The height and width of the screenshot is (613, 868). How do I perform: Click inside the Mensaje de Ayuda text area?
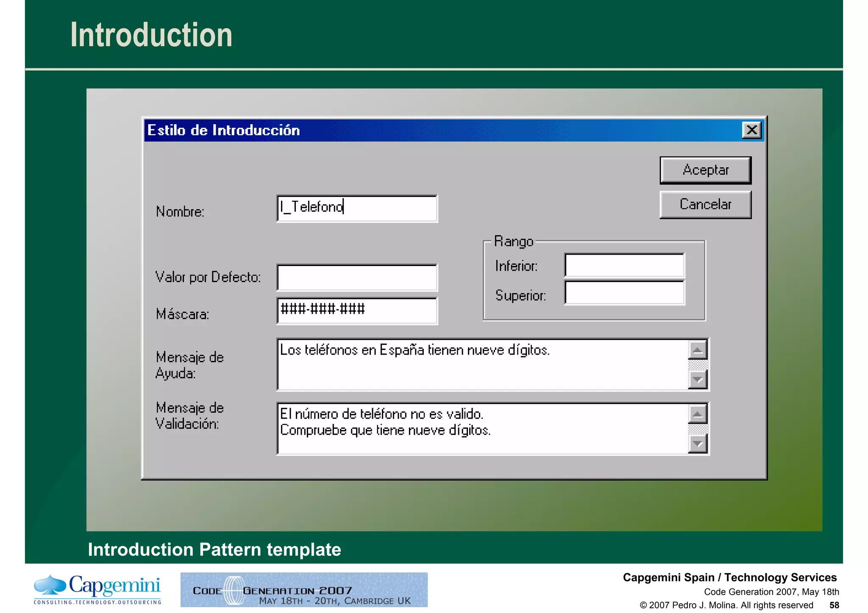click(x=482, y=364)
